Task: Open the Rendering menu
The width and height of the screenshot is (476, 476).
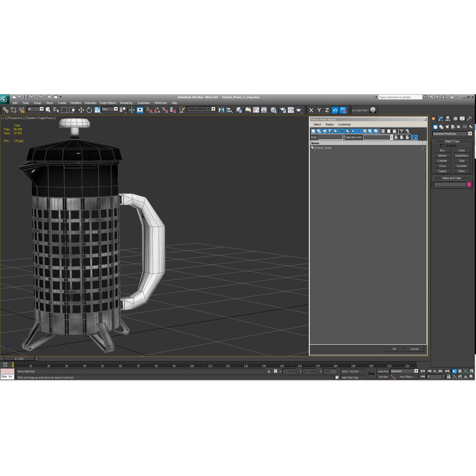Action: click(x=126, y=103)
